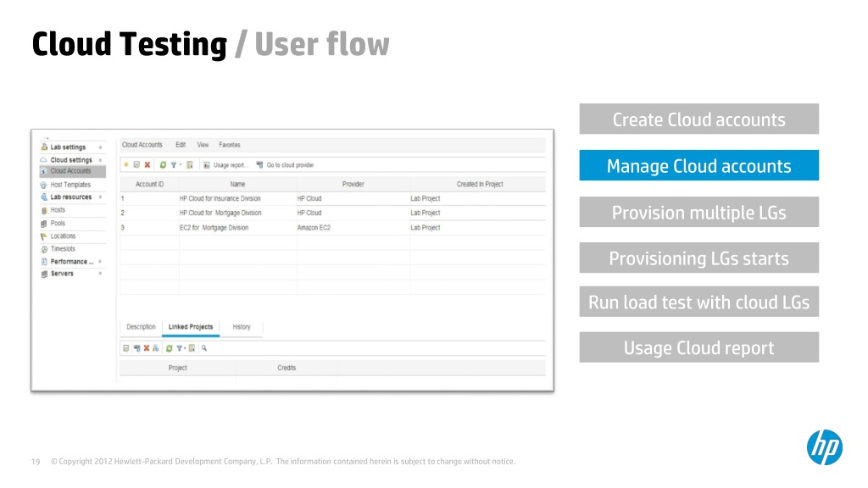Open the Edit menu
This screenshot has width=868, height=488.
pyautogui.click(x=181, y=145)
